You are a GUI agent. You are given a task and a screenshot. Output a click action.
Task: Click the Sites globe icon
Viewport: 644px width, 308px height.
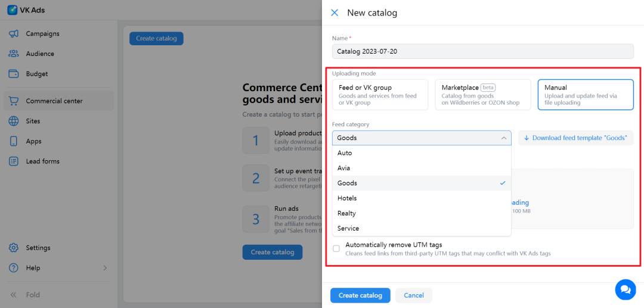point(14,121)
